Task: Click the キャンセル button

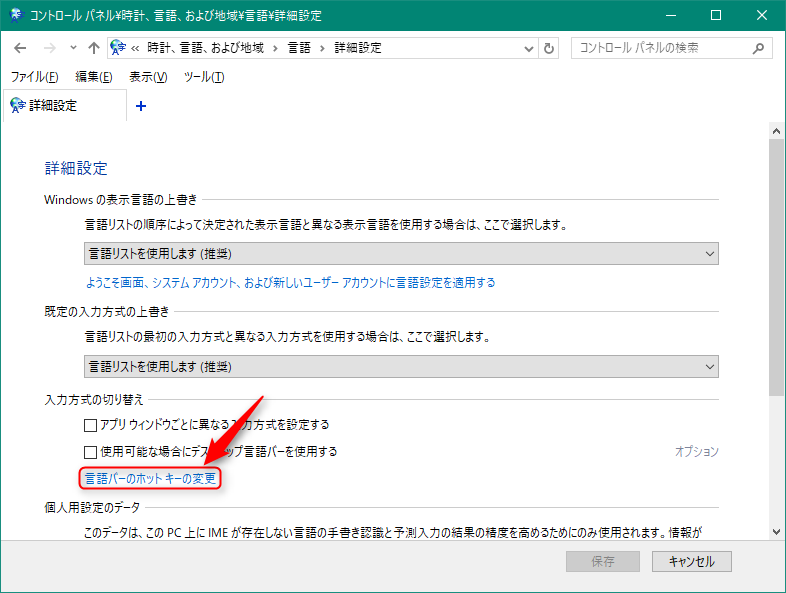Action: point(692,561)
